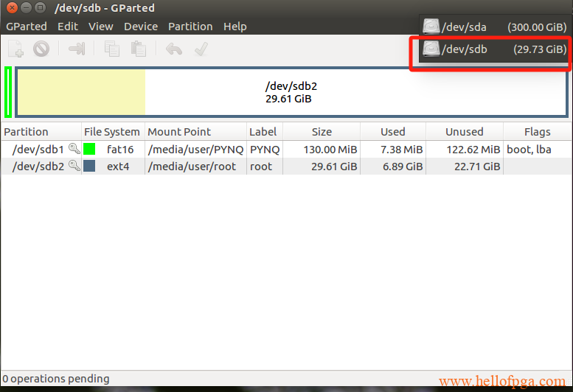Click the 0 operations pending status text

click(x=56, y=379)
